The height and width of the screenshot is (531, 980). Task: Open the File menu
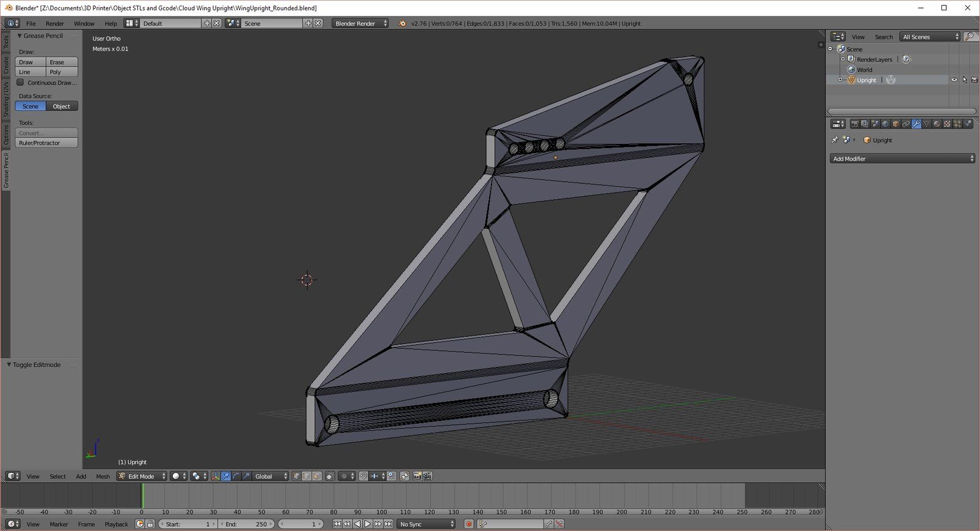(31, 23)
